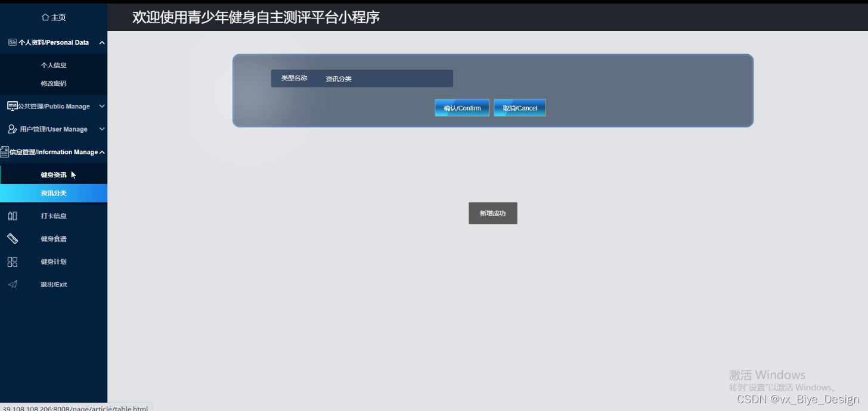Click the paper-plane Exit icon
This screenshot has height=411, width=868.
coord(13,285)
